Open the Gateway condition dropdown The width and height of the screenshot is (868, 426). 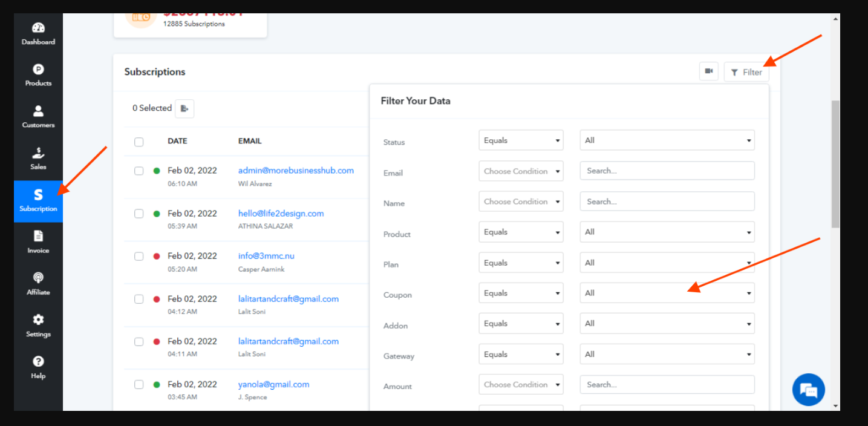point(521,354)
